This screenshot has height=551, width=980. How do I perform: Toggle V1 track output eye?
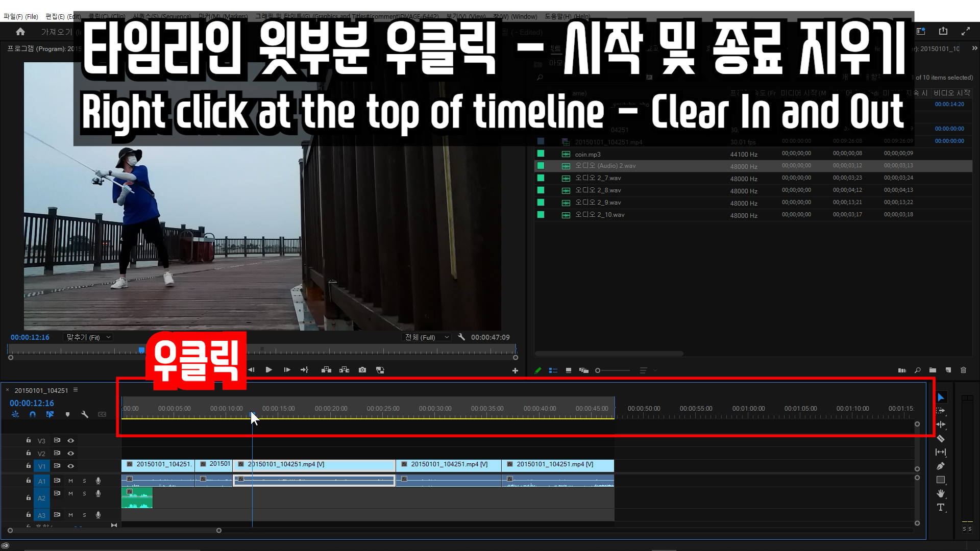[71, 466]
